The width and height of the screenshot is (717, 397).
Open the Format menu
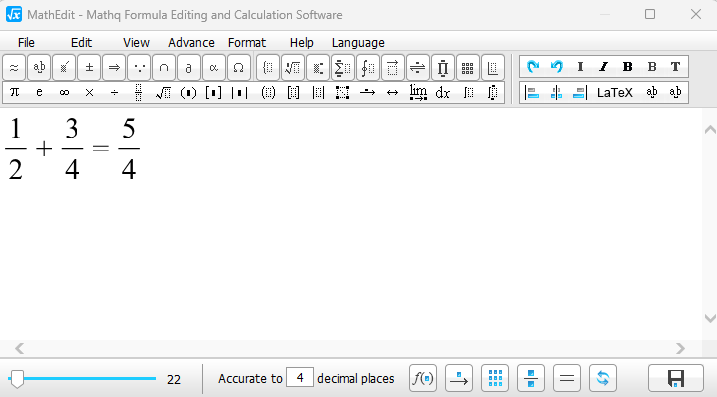click(x=247, y=43)
